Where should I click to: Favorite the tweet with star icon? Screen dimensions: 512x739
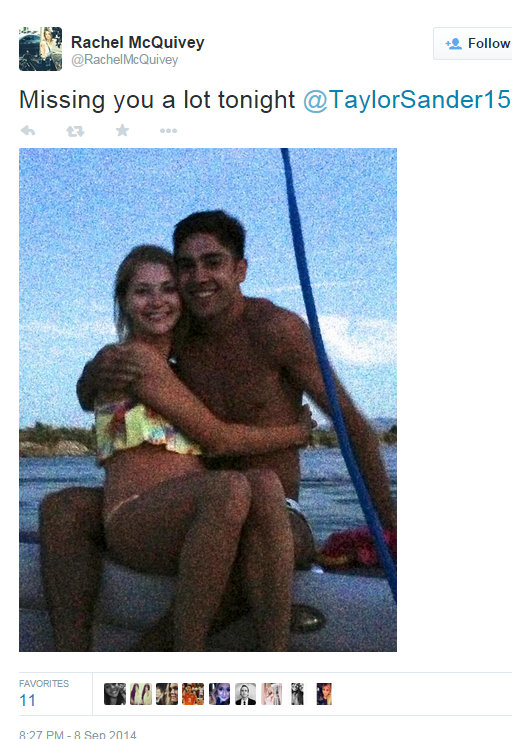pyautogui.click(x=122, y=130)
